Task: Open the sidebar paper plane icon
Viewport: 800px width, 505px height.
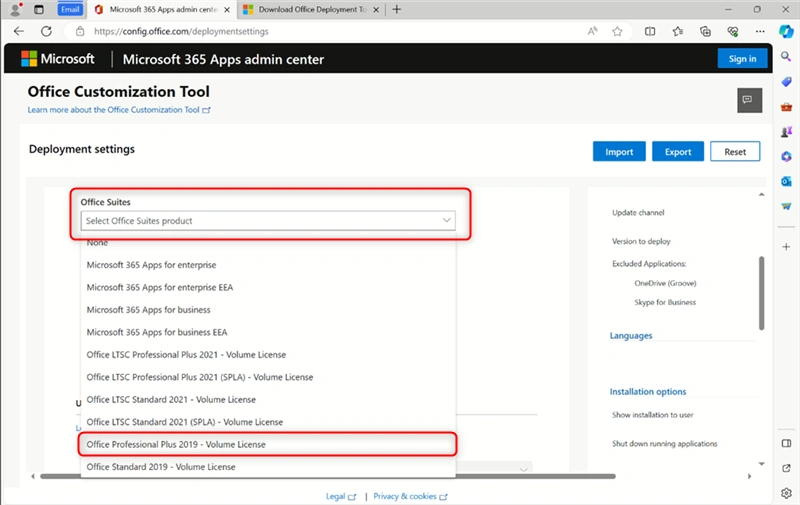Action: click(x=786, y=206)
